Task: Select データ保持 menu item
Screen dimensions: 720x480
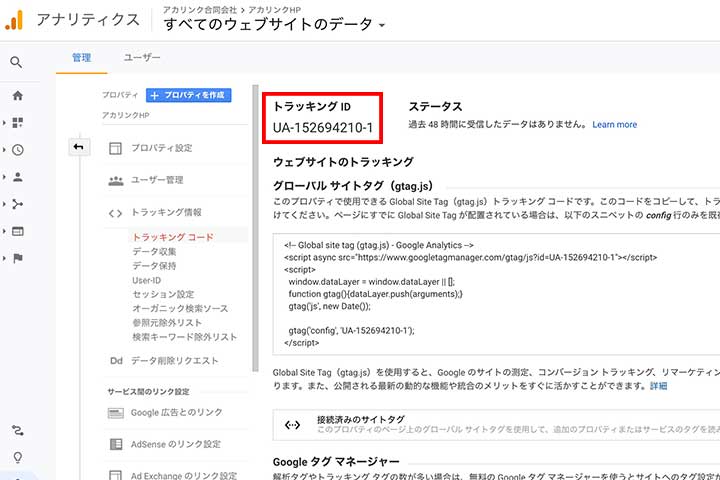Action: 154,266
